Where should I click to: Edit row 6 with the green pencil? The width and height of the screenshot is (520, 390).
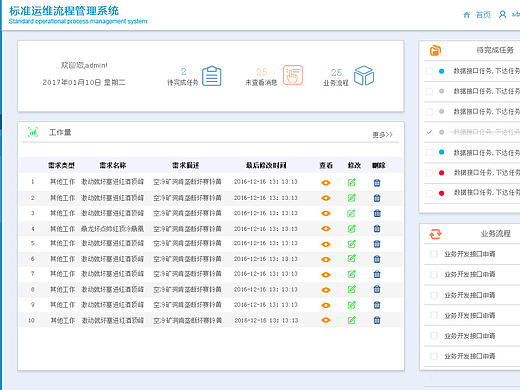352,258
